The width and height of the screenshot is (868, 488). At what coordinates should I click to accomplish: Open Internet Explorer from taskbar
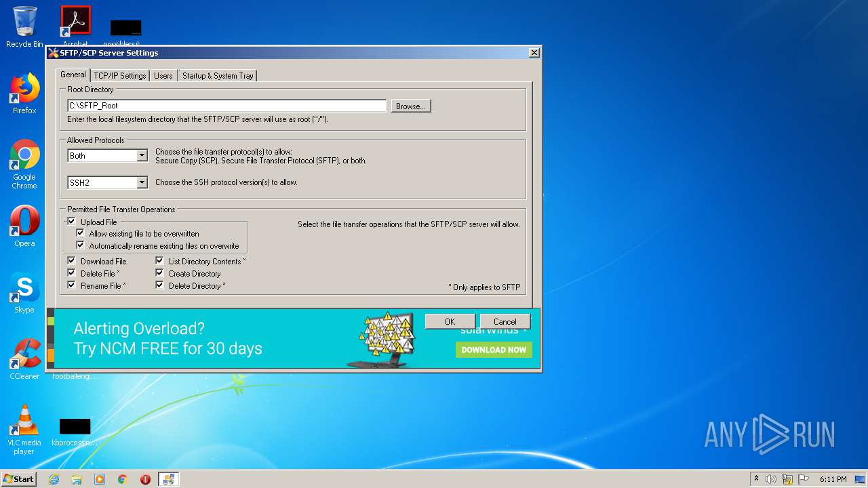point(54,479)
